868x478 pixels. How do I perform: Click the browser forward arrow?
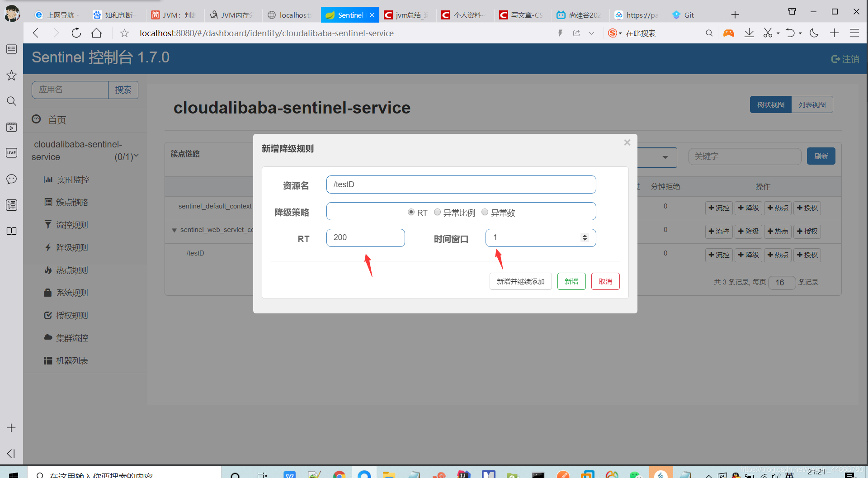click(56, 33)
